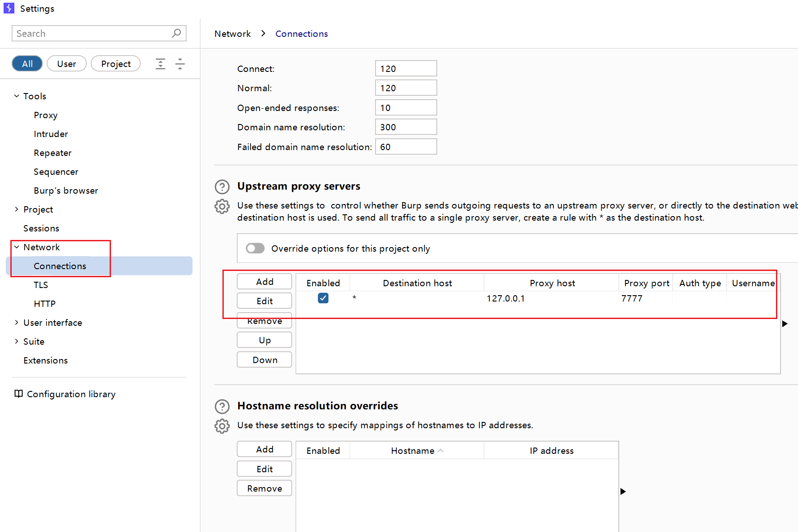Screen dimensions: 798x532
Task: Open HTTP settings under Network
Action: pyautogui.click(x=44, y=304)
